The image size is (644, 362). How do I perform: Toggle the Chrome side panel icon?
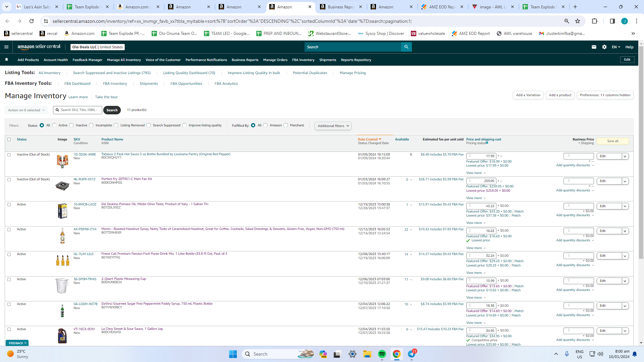point(612,21)
